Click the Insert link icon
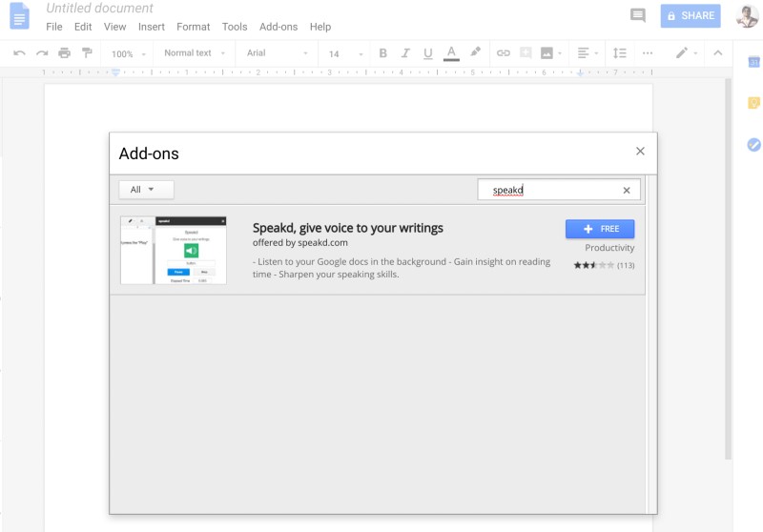 tap(504, 53)
